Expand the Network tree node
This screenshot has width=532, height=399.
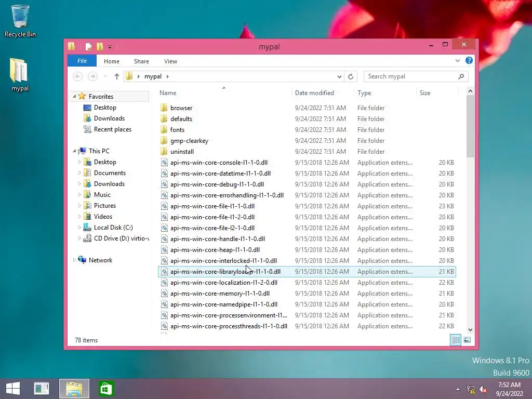[x=74, y=260]
